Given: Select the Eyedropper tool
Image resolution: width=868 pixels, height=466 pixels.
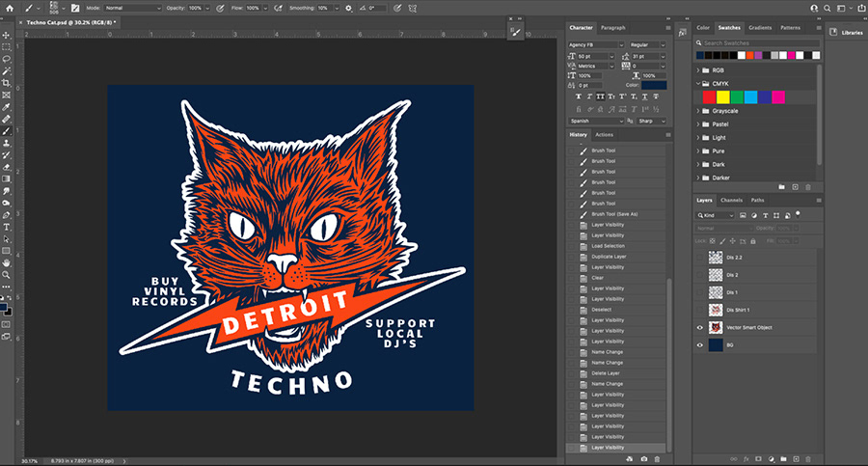Looking at the screenshot, I should pyautogui.click(x=6, y=107).
